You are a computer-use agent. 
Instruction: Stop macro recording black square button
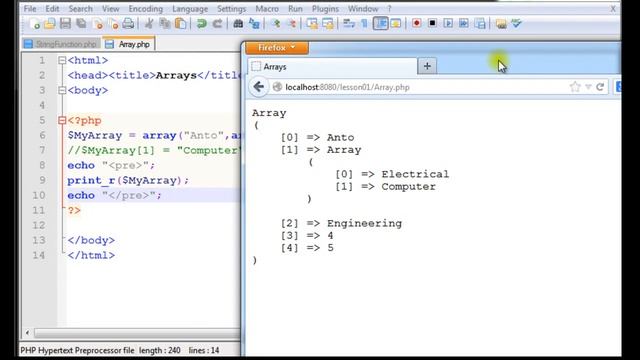(432, 23)
